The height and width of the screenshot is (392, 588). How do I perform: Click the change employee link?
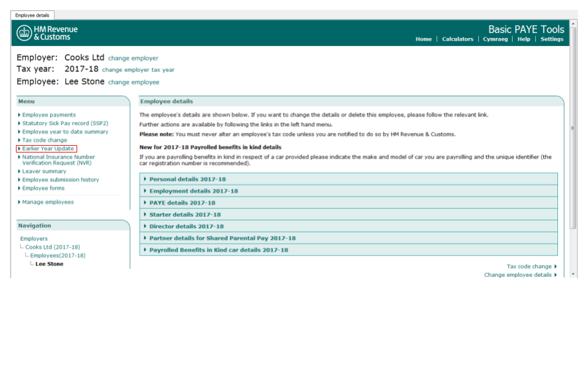click(x=134, y=82)
